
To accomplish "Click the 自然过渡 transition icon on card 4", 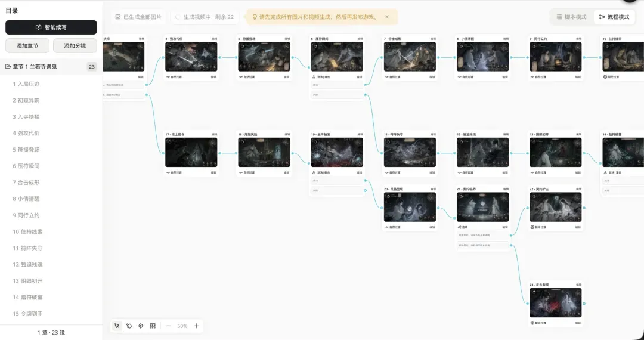I will (168, 77).
